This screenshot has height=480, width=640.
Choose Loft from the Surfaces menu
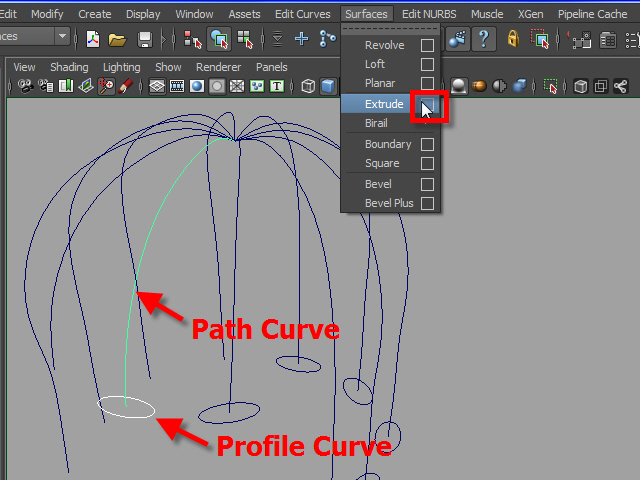click(x=375, y=64)
